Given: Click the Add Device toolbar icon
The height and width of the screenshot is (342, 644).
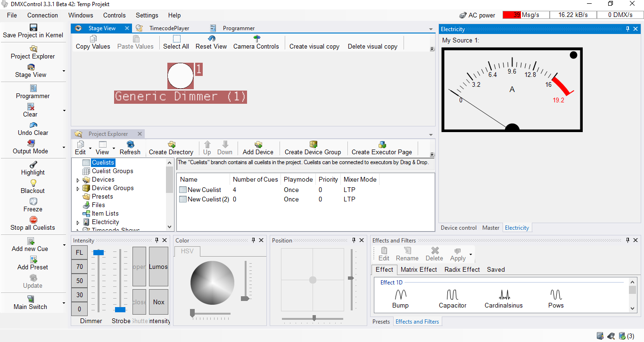Looking at the screenshot, I should (258, 145).
